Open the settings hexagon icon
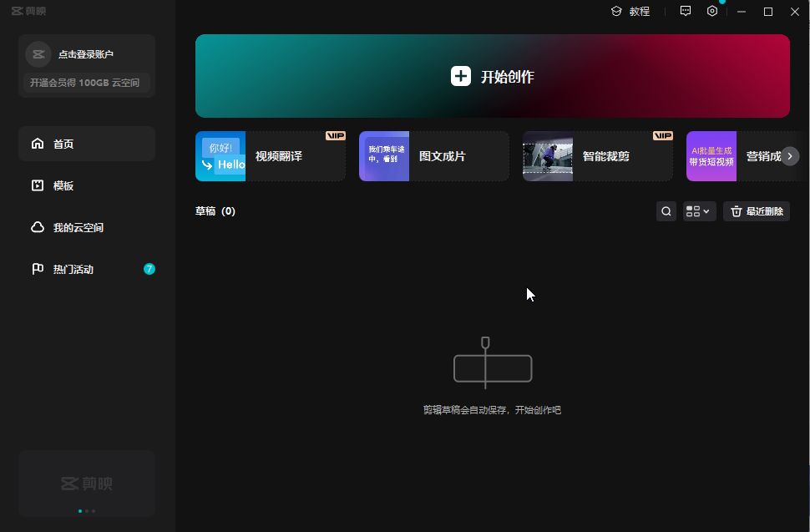 pos(712,12)
